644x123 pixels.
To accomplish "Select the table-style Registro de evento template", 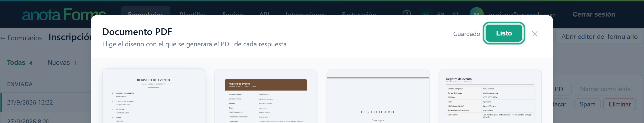I will pos(490,97).
